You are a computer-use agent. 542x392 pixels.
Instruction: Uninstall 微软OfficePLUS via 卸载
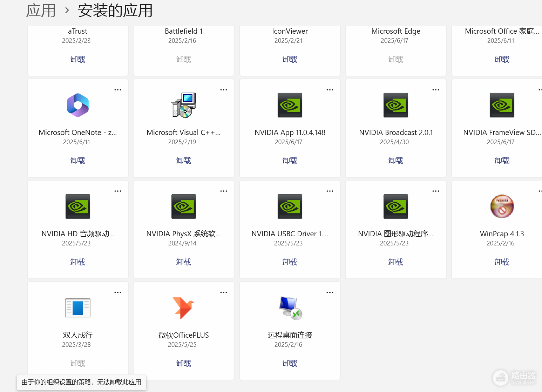(184, 363)
